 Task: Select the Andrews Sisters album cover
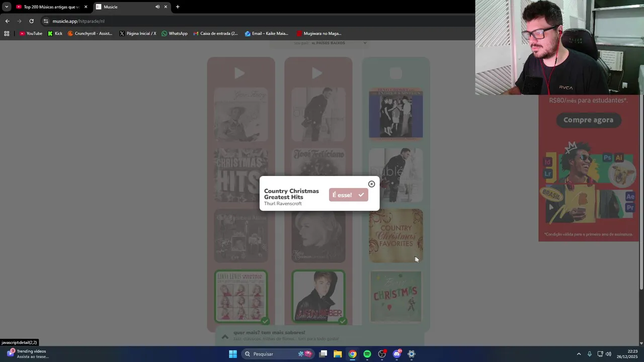click(396, 113)
